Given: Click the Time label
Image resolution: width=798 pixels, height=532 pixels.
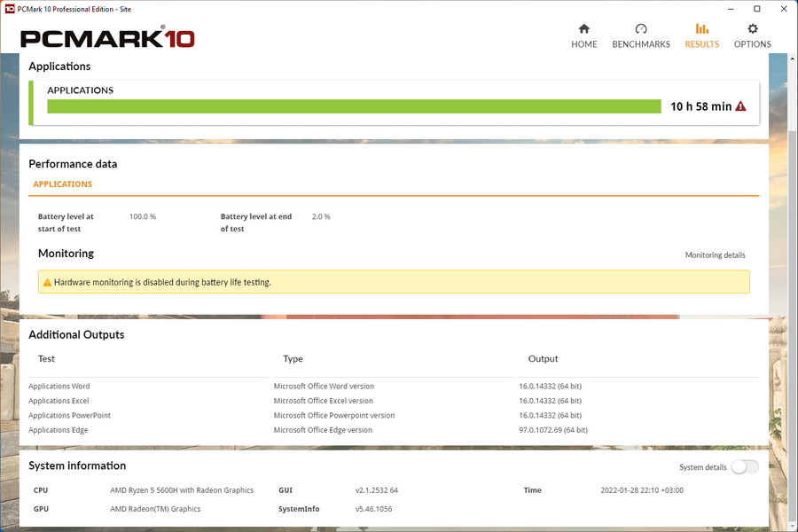Looking at the screenshot, I should click(532, 490).
